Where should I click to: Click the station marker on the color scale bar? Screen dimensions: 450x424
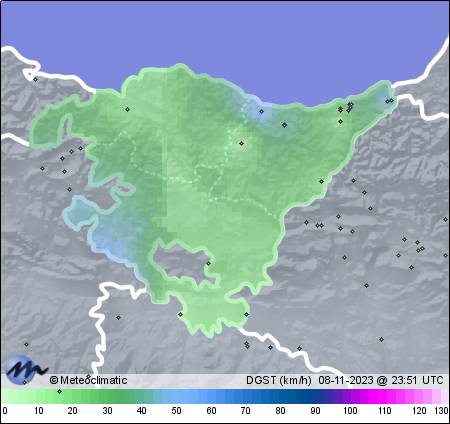tap(59, 391)
